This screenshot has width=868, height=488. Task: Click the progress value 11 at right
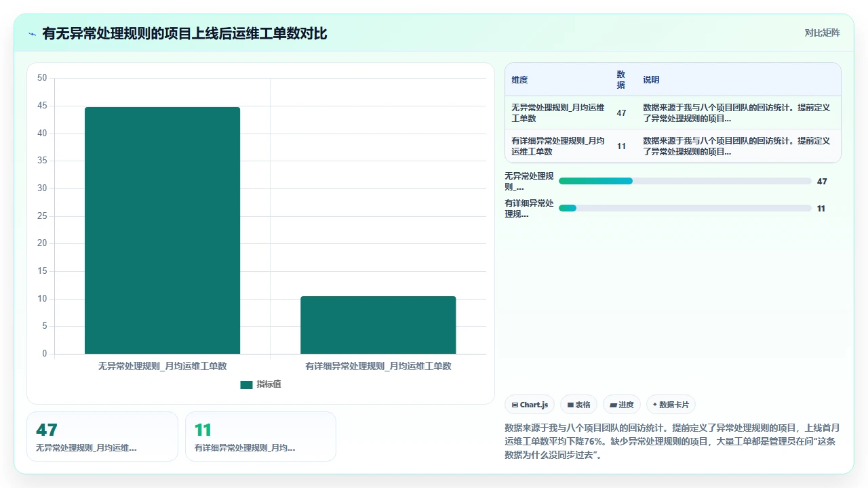tap(821, 209)
